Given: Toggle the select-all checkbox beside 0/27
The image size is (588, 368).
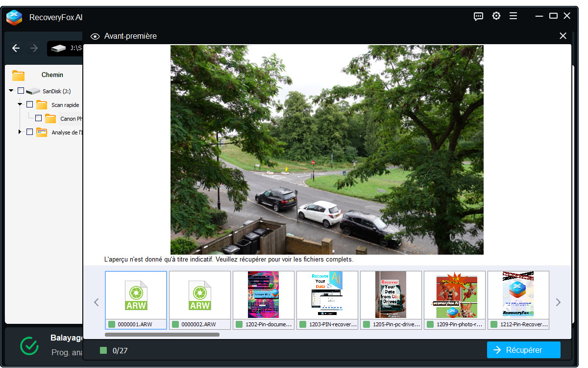Looking at the screenshot, I should (103, 350).
